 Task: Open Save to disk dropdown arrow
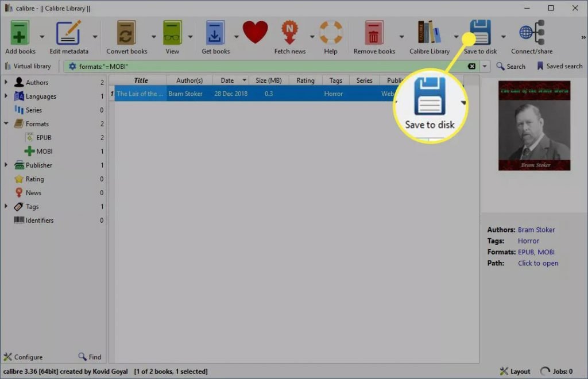[x=503, y=37]
